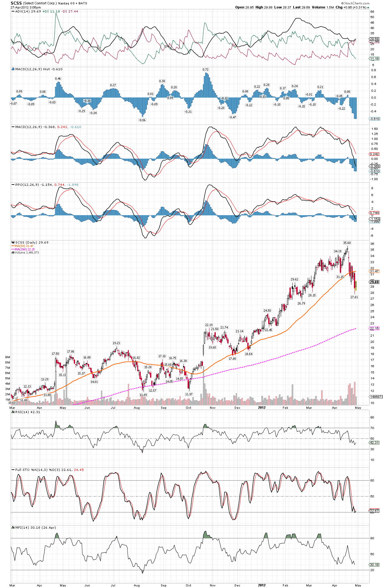This screenshot has width=383, height=588.
Task: Click the Nasdaq GS + BATS exchange label
Action: (x=73, y=3)
